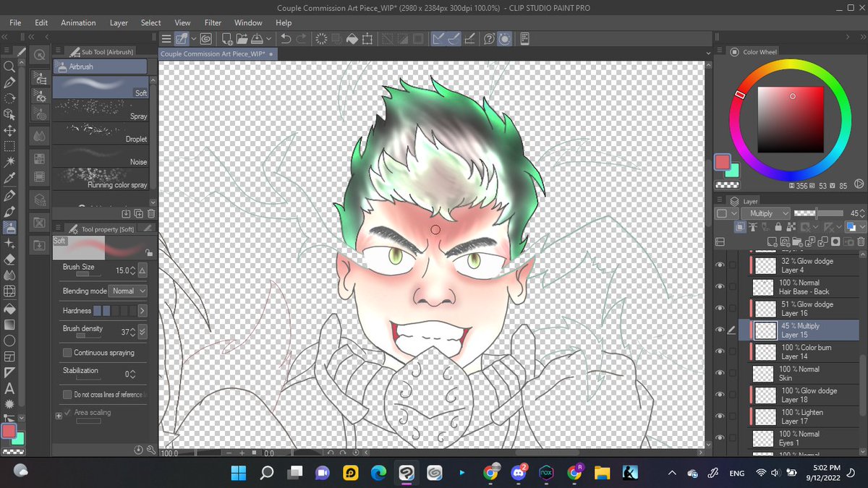Open the Multiply blending mode dropdown in Layer panel
Image resolution: width=868 pixels, height=488 pixels.
tap(765, 213)
